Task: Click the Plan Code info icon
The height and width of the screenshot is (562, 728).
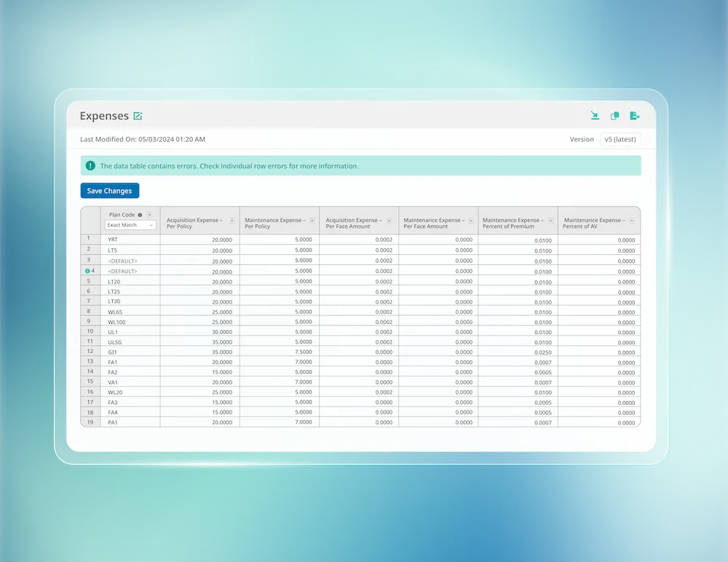Action: pyautogui.click(x=140, y=215)
